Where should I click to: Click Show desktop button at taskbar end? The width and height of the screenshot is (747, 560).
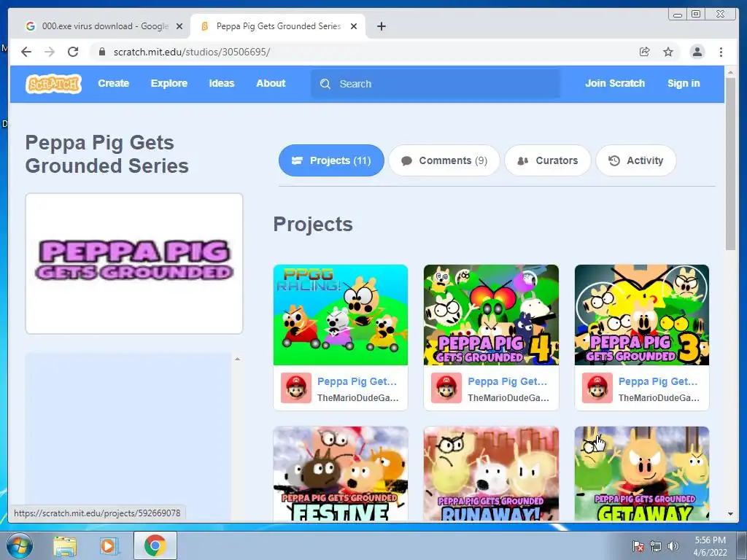click(x=742, y=545)
